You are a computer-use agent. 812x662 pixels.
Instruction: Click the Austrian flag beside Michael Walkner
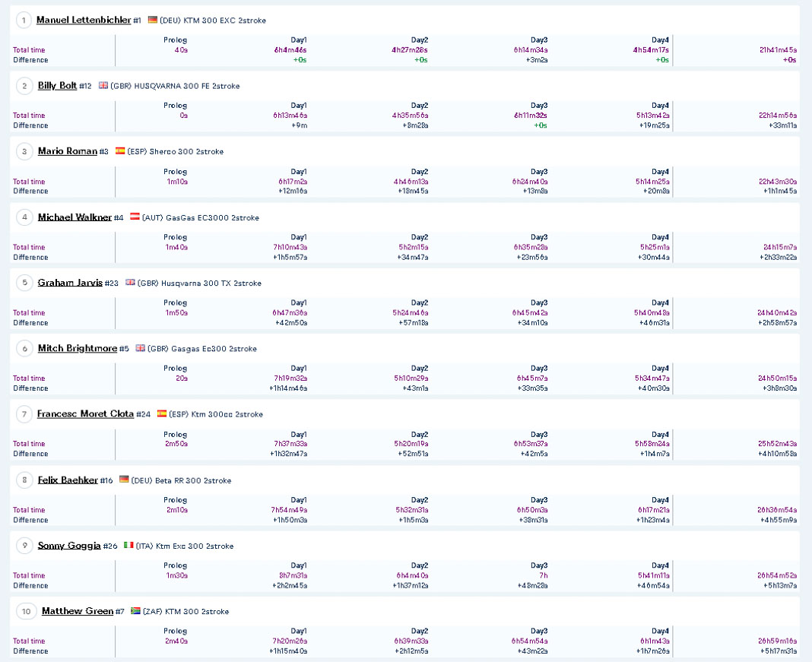coord(135,217)
